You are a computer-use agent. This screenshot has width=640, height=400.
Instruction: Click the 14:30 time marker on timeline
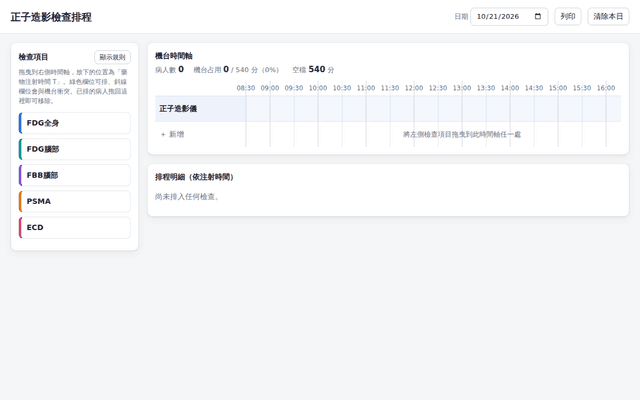(534, 88)
